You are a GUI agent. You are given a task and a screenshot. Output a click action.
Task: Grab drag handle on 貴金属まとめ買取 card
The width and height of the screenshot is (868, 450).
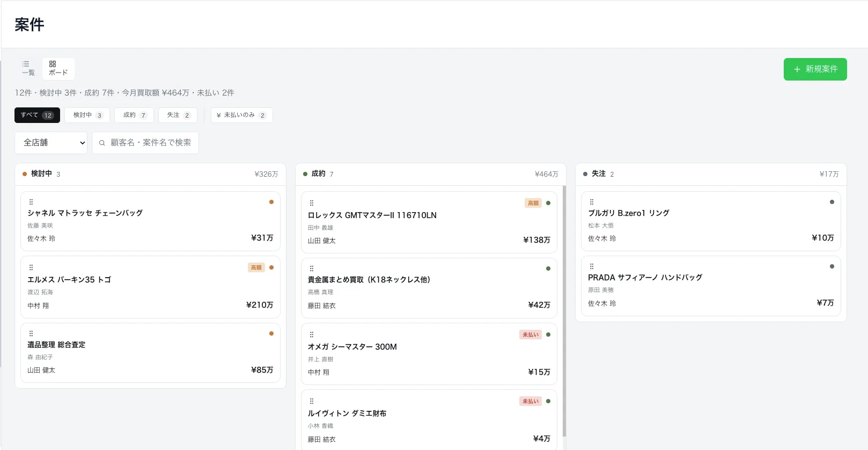click(312, 268)
